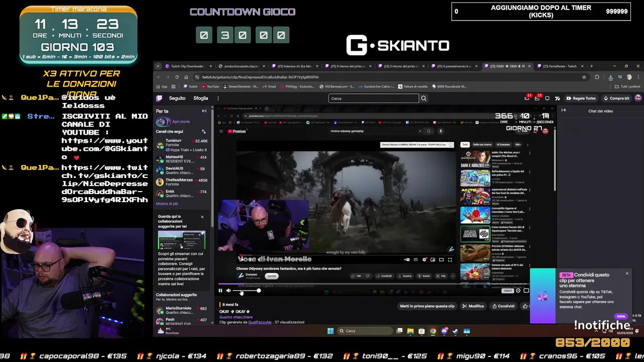Switch to the Il presentimento browser tab
Image resolution: width=644 pixels, height=362 pixels.
(454, 66)
